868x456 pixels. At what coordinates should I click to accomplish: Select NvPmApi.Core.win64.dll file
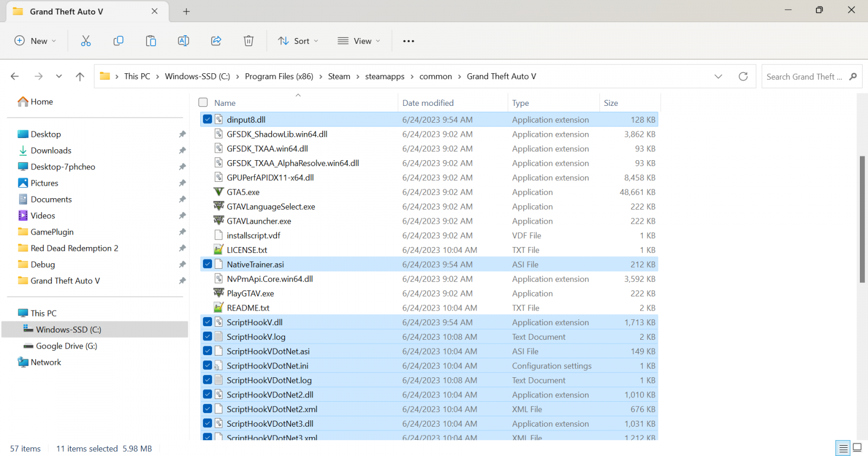coord(429,278)
